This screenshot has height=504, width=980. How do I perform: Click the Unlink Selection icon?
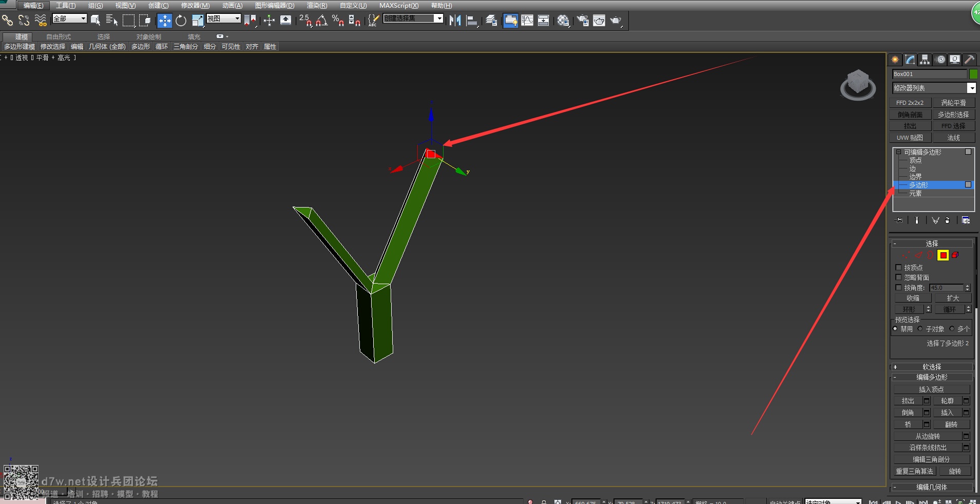(24, 20)
